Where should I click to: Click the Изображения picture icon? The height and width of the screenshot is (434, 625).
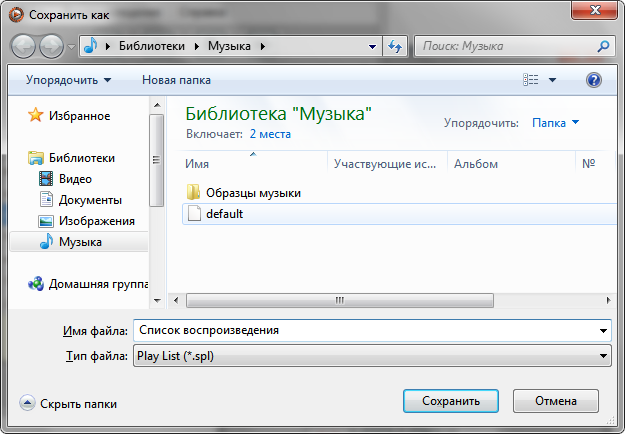[46, 221]
